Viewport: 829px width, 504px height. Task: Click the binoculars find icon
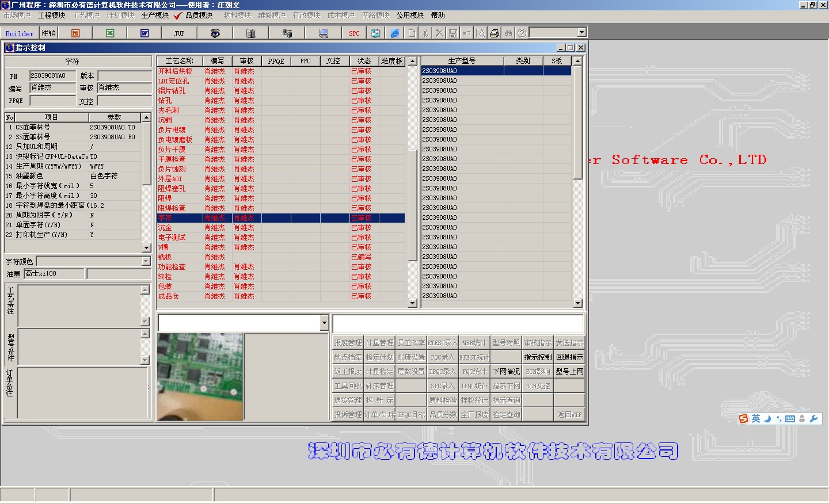pos(508,33)
